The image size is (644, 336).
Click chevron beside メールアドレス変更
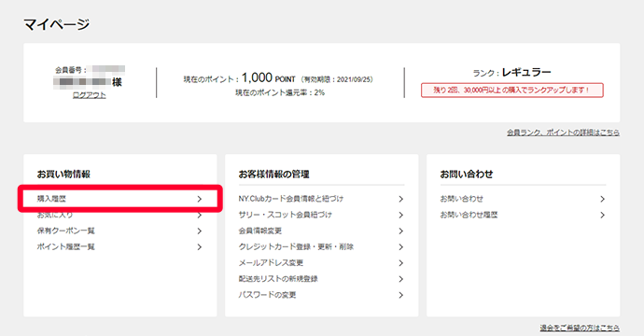[400, 263]
